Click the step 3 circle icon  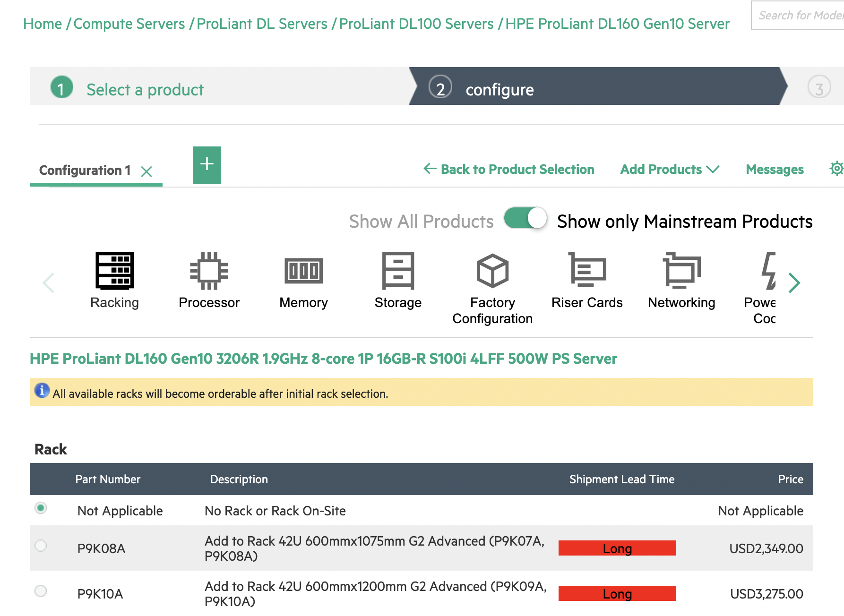pyautogui.click(x=819, y=87)
